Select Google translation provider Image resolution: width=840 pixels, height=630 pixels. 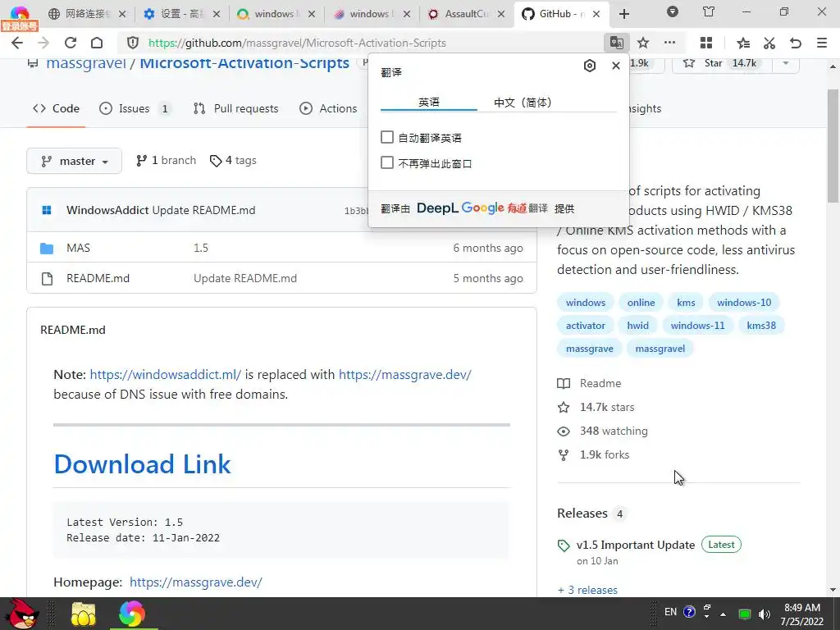[482, 208]
